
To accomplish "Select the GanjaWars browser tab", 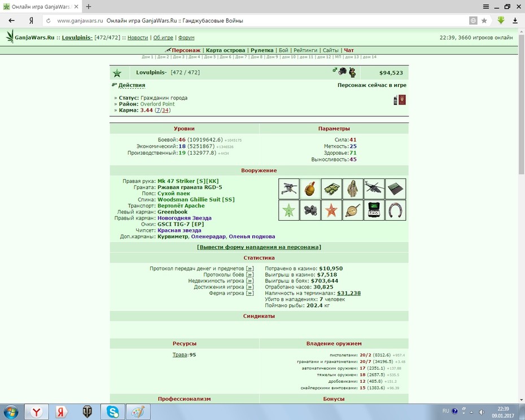I will pos(41,6).
